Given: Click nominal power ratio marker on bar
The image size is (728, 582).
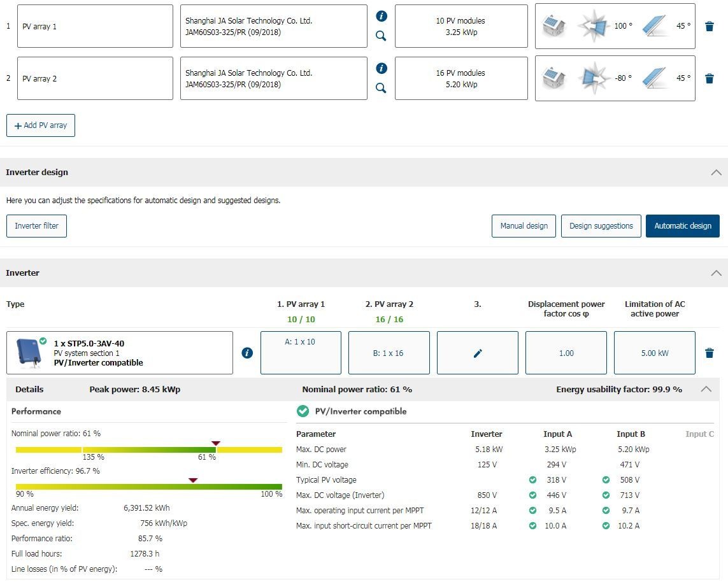Looking at the screenshot, I should [x=216, y=444].
